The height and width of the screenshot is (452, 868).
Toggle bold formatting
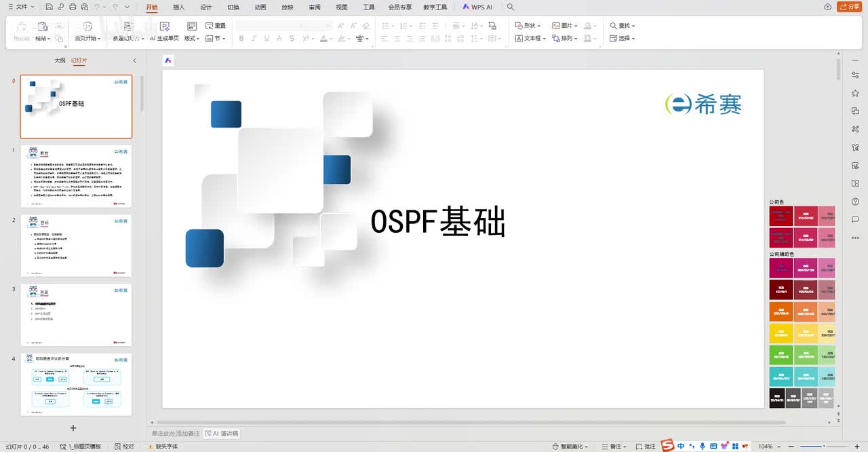click(x=241, y=39)
